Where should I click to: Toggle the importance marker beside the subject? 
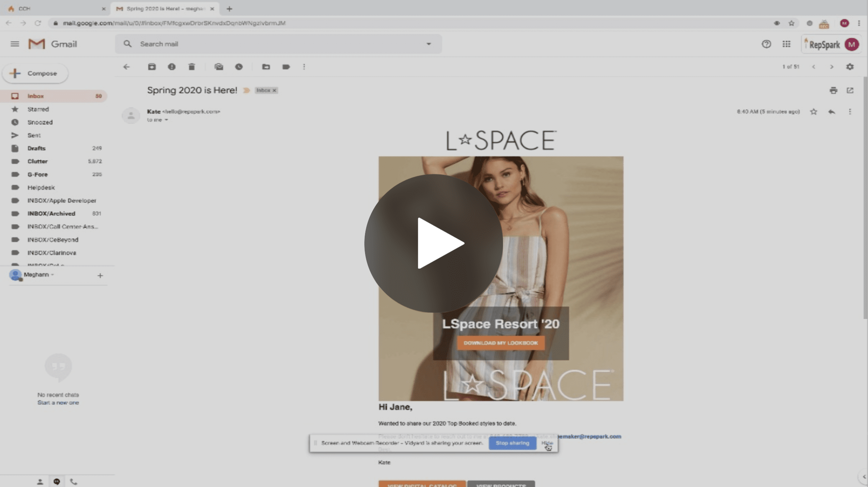point(246,91)
